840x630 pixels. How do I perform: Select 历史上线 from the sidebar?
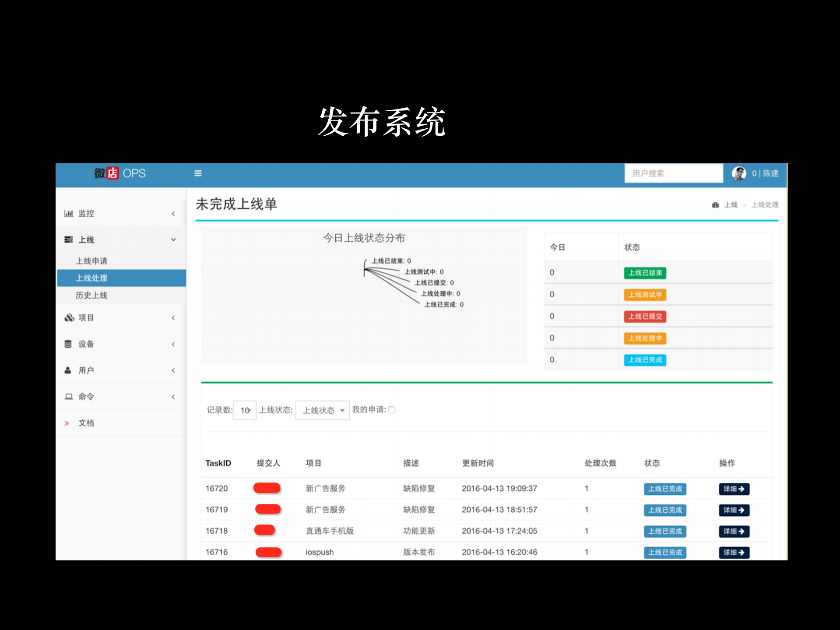92,295
